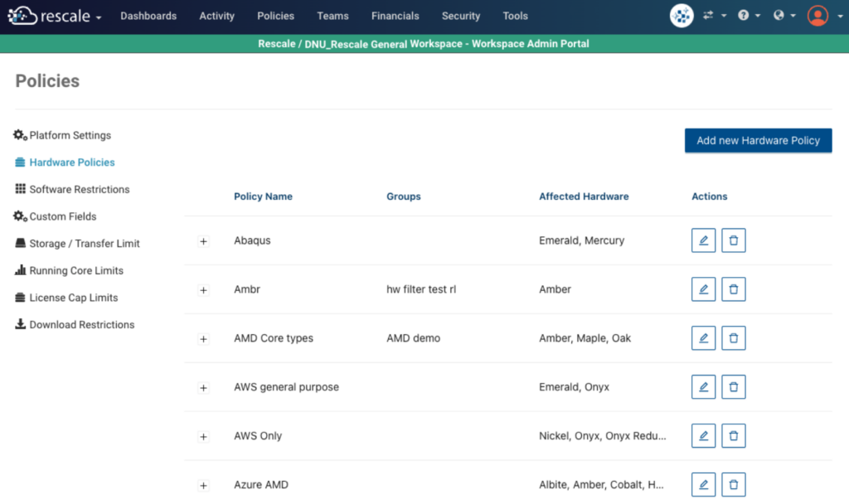The image size is (849, 504).
Task: Expand the Abaqus policy row
Action: (204, 241)
